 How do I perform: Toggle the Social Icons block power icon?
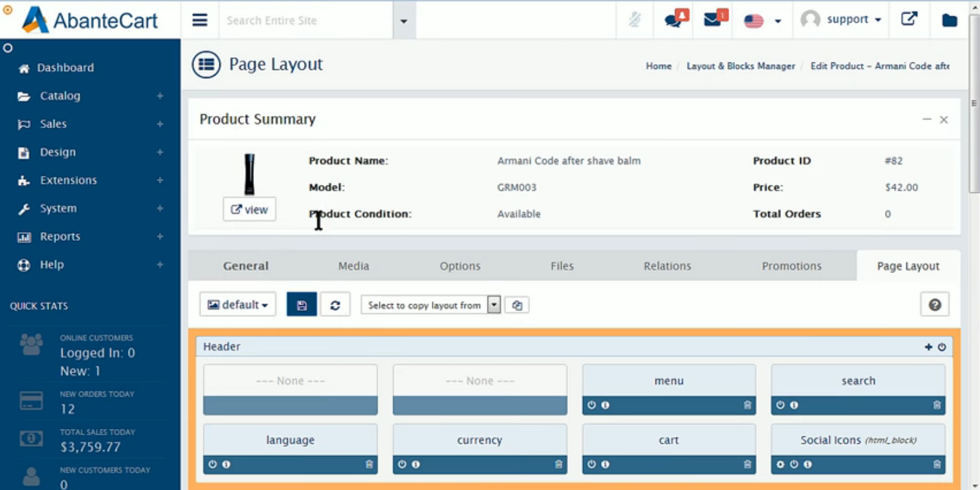click(x=794, y=465)
